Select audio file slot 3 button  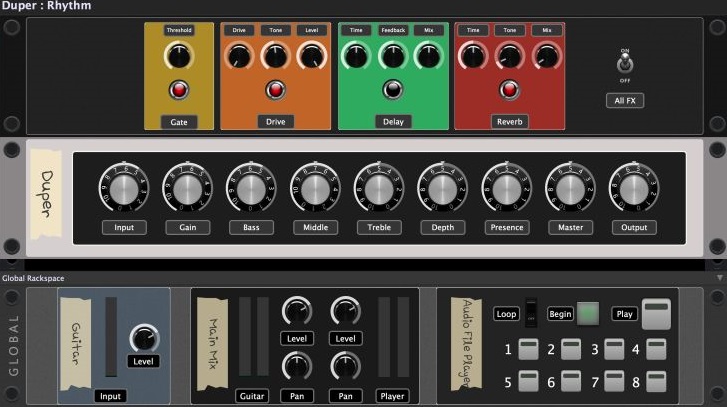pos(614,349)
